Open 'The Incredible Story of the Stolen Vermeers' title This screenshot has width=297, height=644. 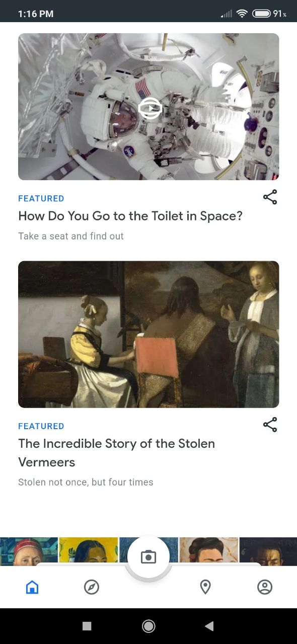(117, 453)
